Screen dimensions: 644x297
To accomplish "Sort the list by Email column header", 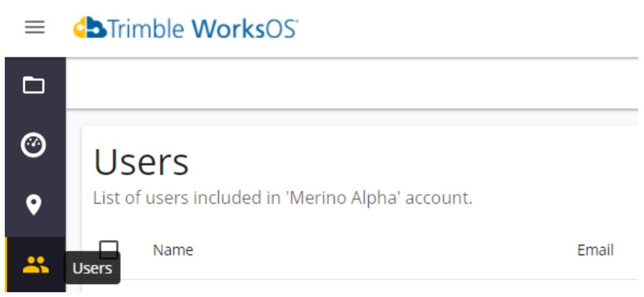I will coord(595,250).
